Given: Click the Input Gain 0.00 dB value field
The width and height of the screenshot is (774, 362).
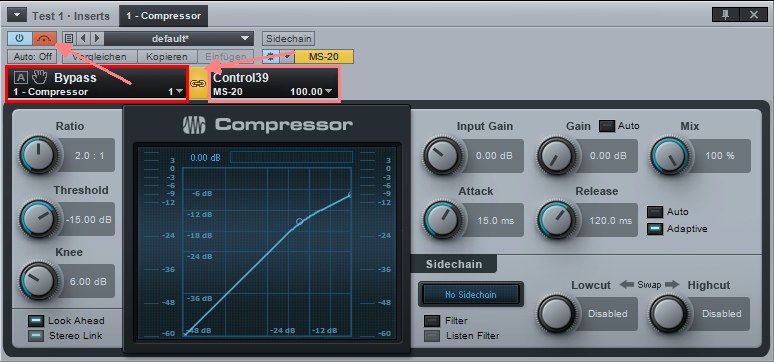Looking at the screenshot, I should pyautogui.click(x=494, y=156).
